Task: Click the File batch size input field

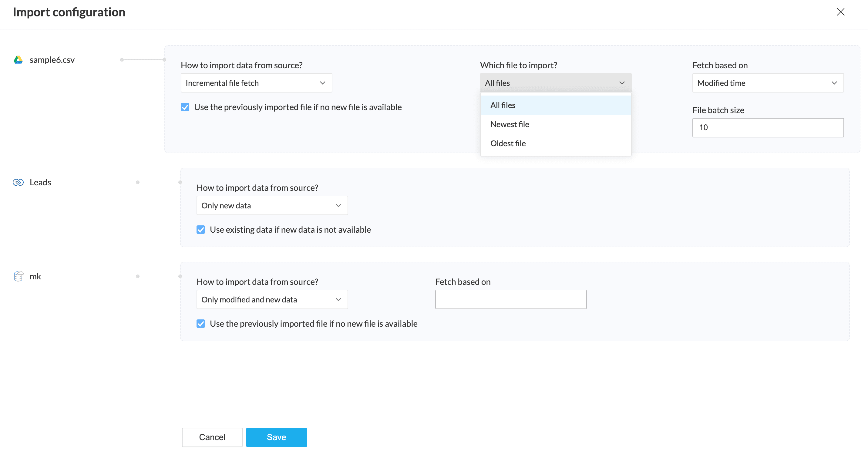Action: (x=768, y=128)
